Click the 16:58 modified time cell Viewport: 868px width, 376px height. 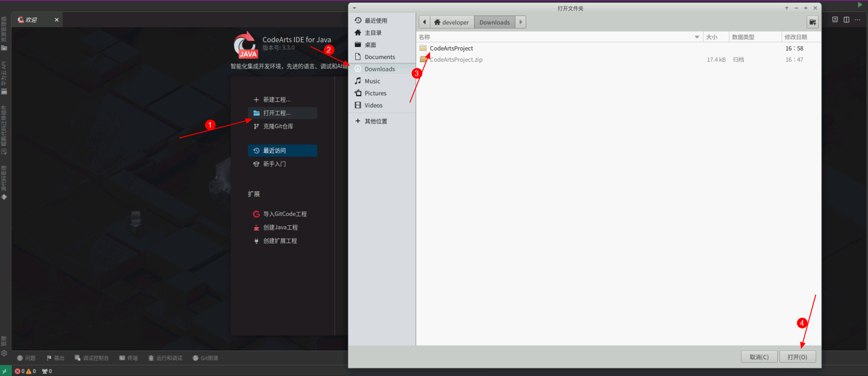click(x=794, y=48)
